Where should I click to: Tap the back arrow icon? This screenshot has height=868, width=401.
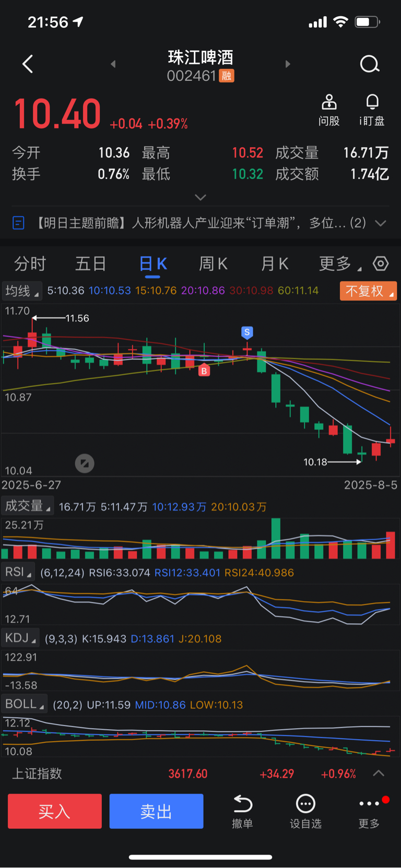pos(28,64)
